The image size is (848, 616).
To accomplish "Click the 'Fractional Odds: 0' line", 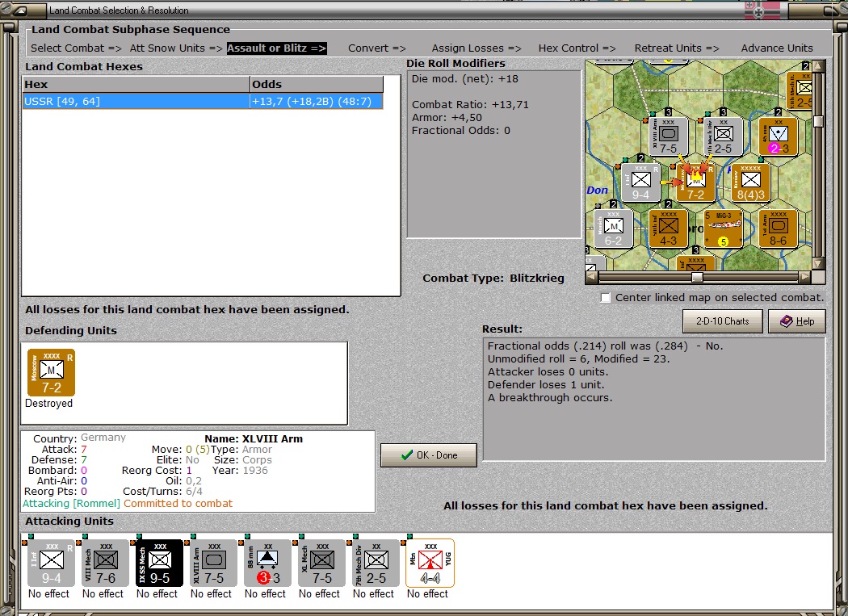I will click(x=461, y=130).
